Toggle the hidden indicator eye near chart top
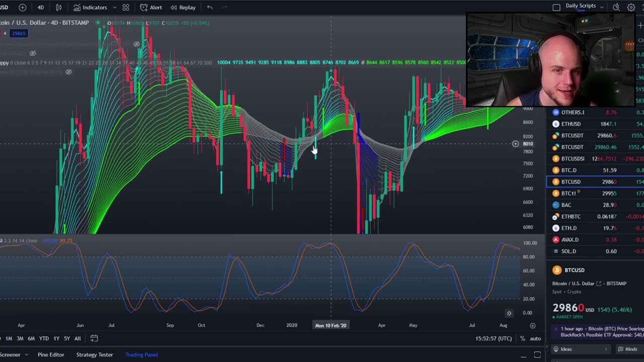This screenshot has height=362, width=644. point(136,44)
